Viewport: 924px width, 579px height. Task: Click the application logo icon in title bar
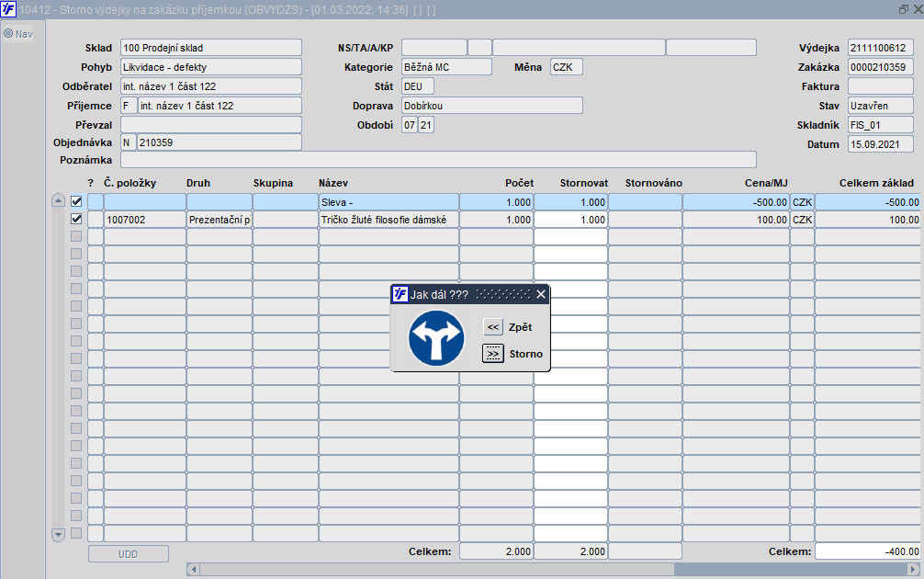(x=8, y=9)
